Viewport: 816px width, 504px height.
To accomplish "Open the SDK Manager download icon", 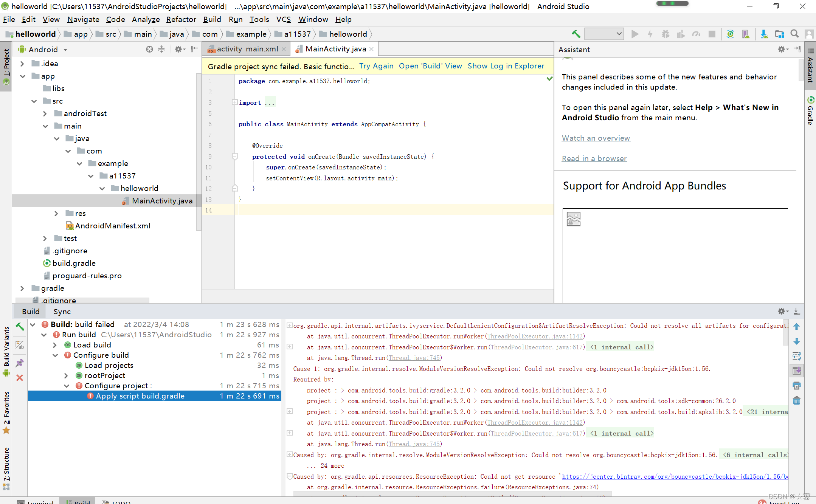I will [x=764, y=34].
